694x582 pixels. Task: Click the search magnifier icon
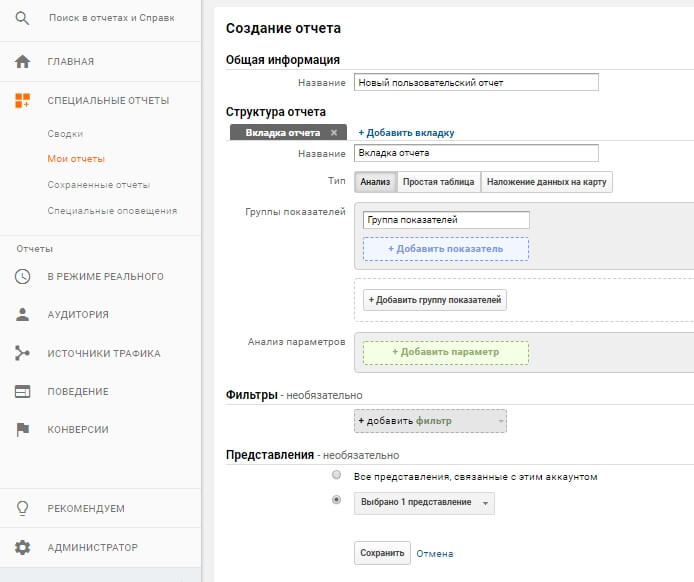[x=22, y=18]
